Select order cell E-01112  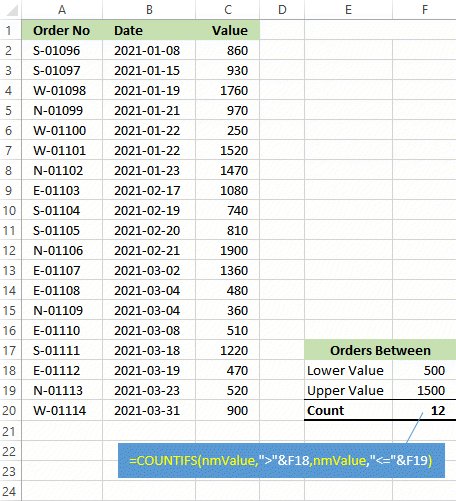[x=62, y=370]
